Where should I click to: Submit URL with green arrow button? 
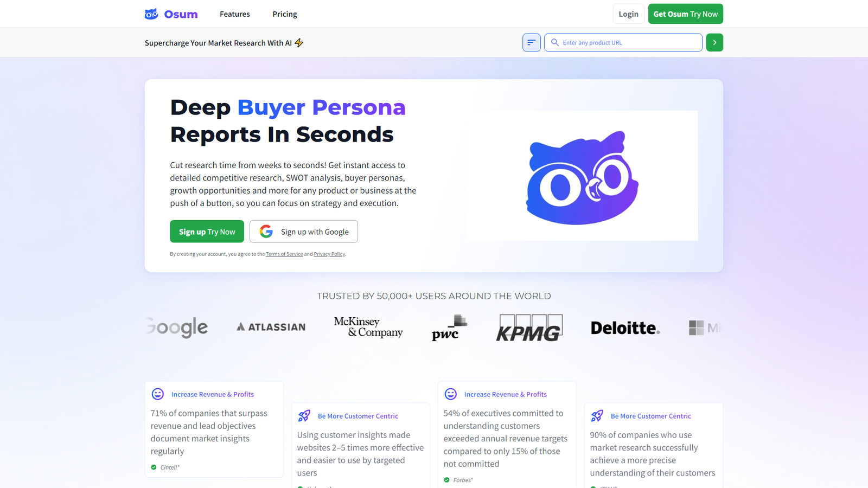714,42
